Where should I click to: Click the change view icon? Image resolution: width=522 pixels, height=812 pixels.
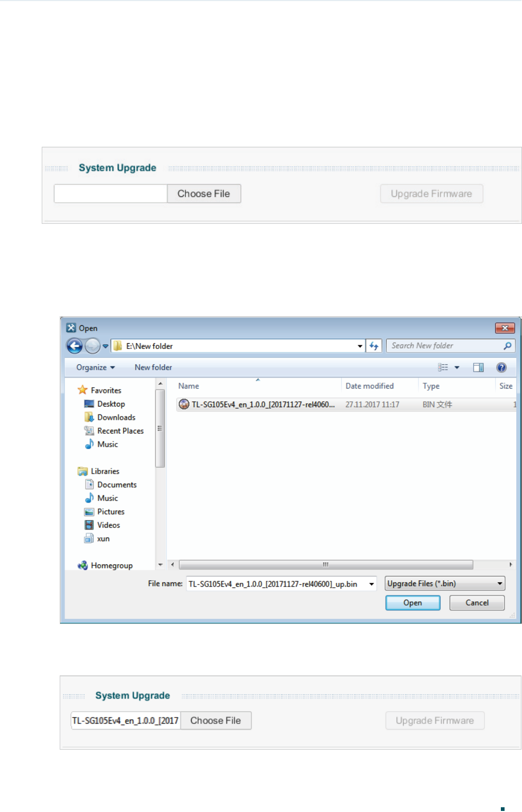(x=443, y=367)
